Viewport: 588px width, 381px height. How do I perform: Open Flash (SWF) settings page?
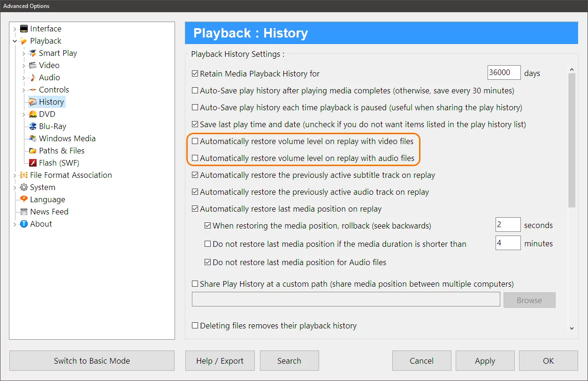(59, 163)
